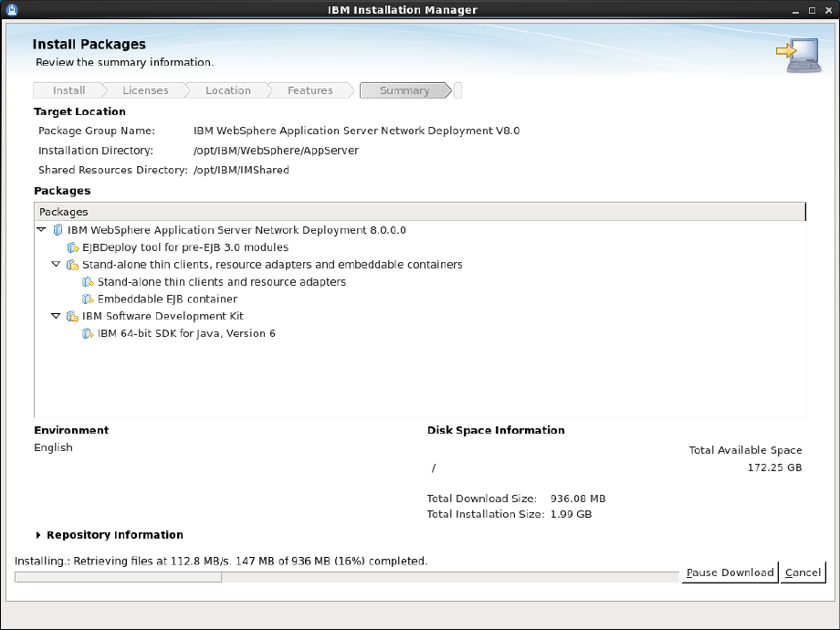Click the IBM 64-bit SDK for Java icon

[88, 333]
